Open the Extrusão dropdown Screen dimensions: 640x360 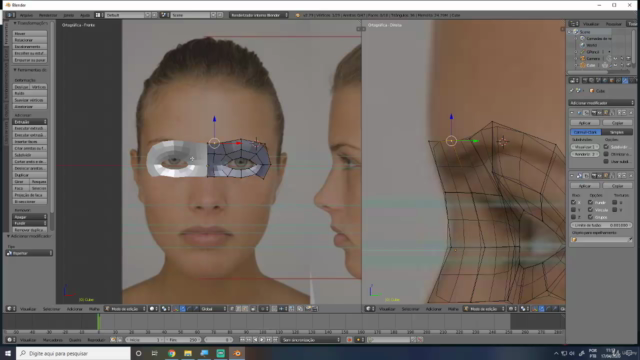pyautogui.click(x=30, y=122)
